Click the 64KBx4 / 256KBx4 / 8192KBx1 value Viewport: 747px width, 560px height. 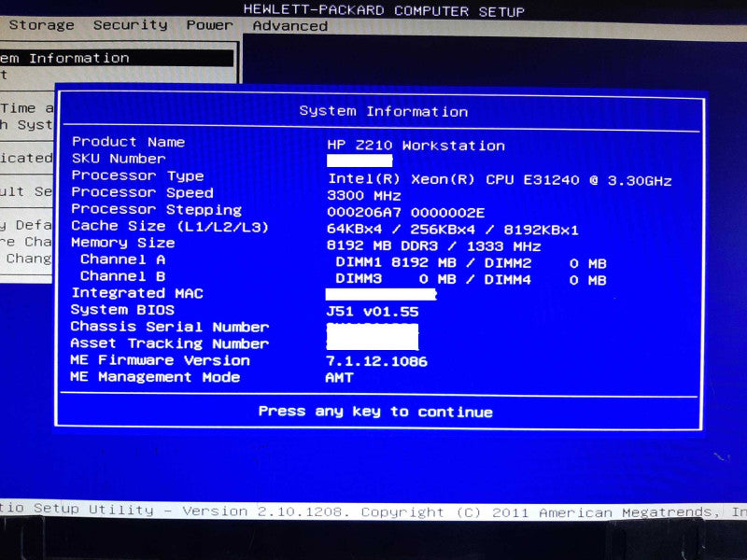point(453,230)
